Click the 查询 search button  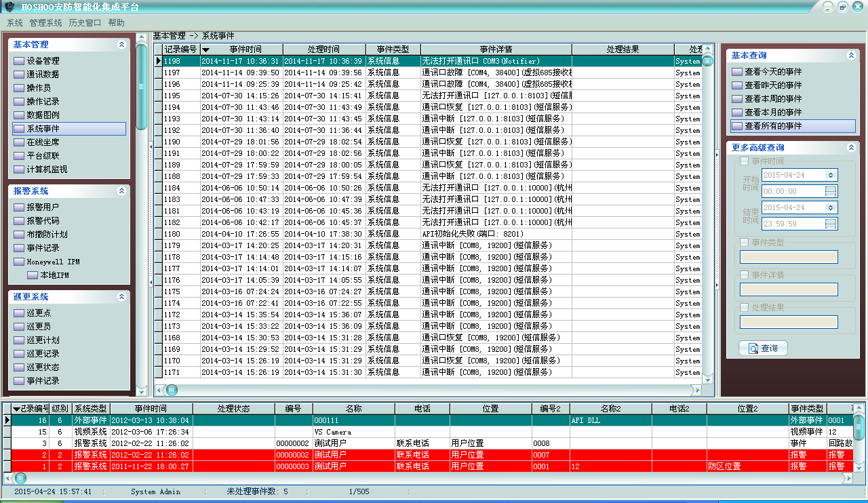[x=763, y=348]
